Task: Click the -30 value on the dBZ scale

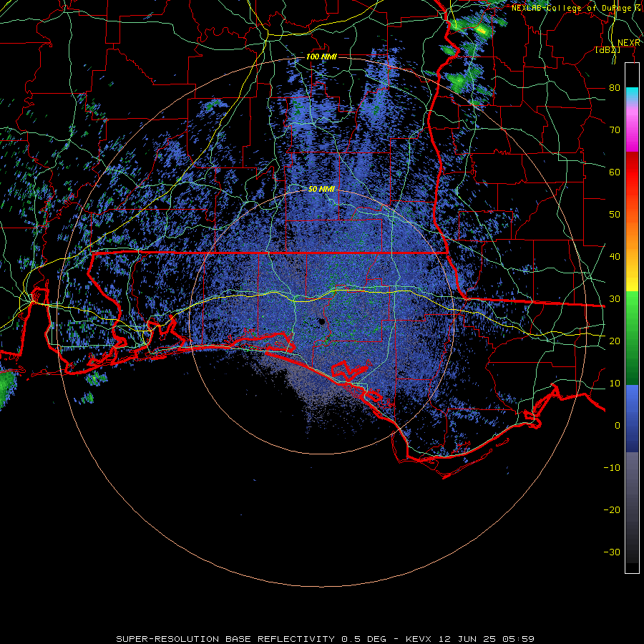Action: tap(612, 552)
